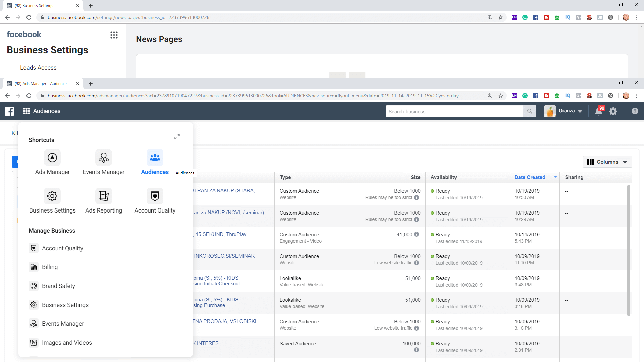Viewport: 644px width, 362px height.
Task: Open Ads Manager shortcut icon
Action: pyautogui.click(x=52, y=158)
